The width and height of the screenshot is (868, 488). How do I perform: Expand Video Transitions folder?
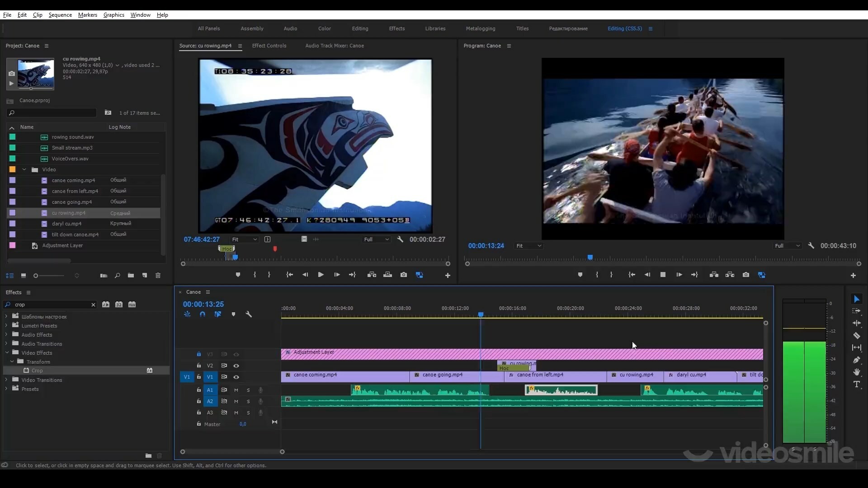tap(7, 380)
